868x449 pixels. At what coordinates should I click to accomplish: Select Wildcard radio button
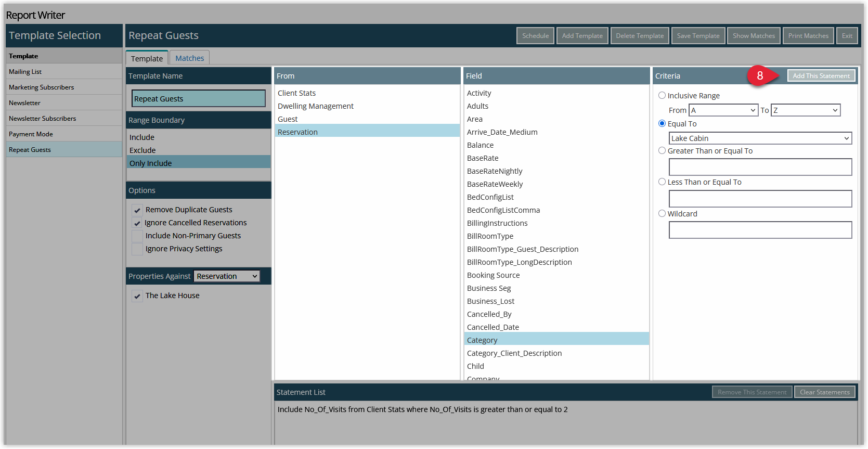pyautogui.click(x=662, y=213)
